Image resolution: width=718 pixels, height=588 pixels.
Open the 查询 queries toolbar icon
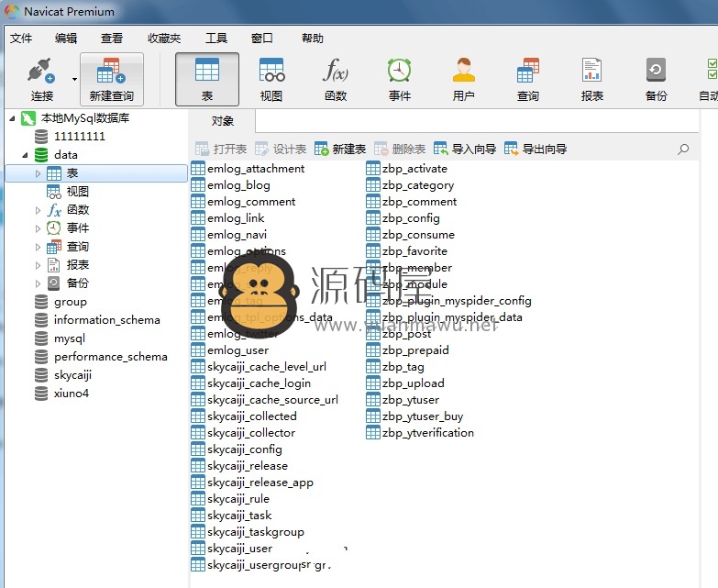527,79
